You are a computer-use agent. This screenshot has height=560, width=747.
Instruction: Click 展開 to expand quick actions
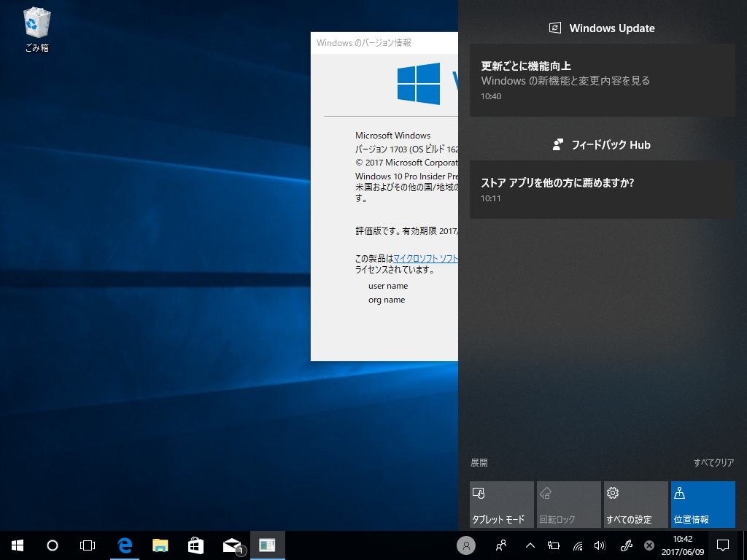click(x=480, y=462)
